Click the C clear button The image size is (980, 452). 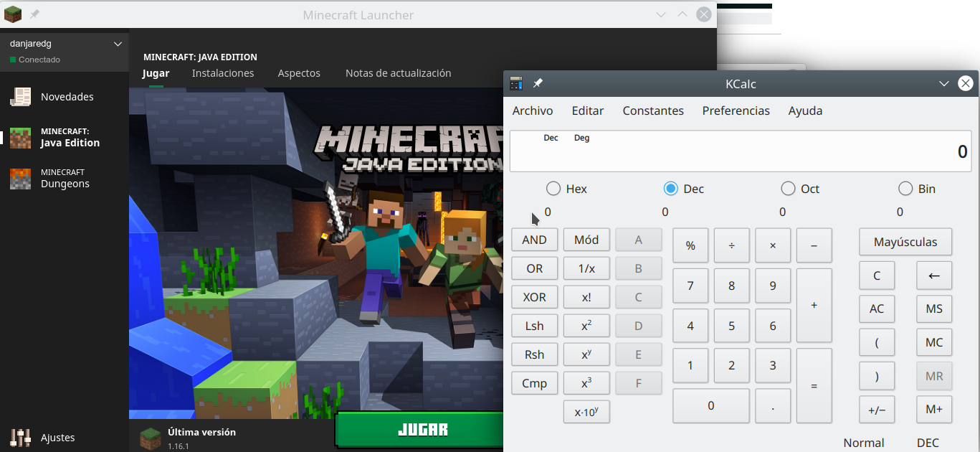point(877,276)
